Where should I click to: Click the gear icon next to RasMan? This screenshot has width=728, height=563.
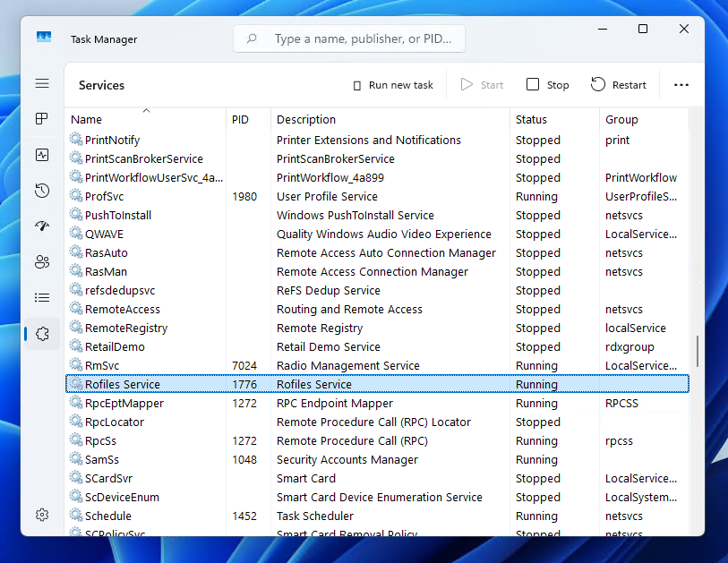click(x=76, y=270)
